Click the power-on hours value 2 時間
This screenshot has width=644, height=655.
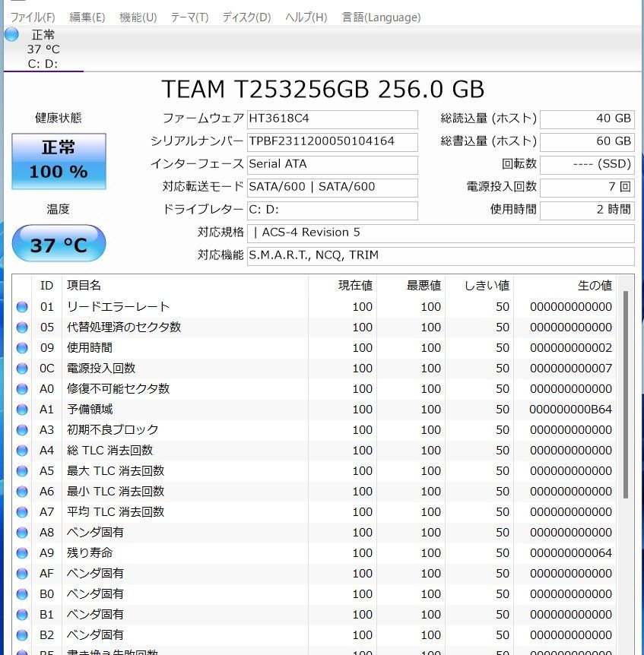[x=587, y=210]
